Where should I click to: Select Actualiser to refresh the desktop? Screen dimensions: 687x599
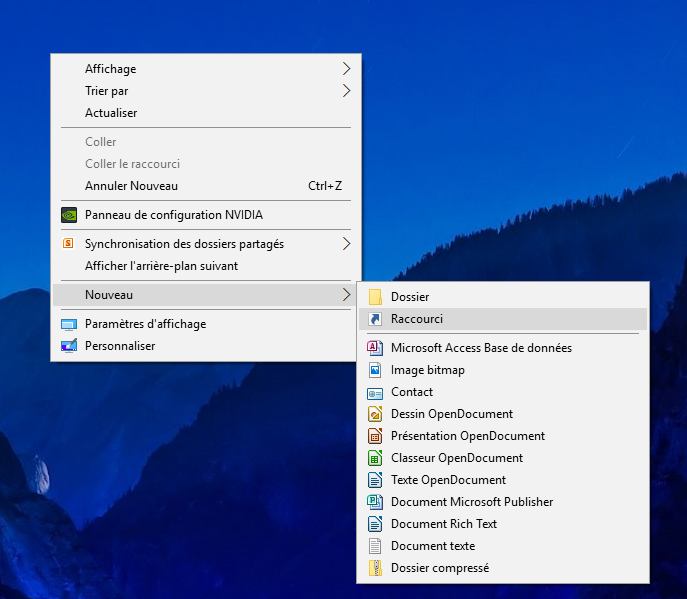click(x=111, y=113)
